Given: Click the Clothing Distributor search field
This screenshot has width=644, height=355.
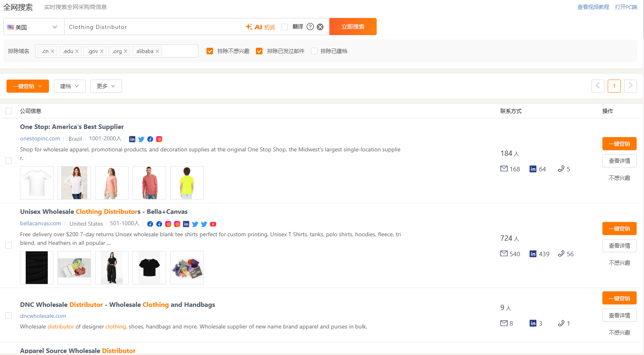Looking at the screenshot, I should coord(155,27).
